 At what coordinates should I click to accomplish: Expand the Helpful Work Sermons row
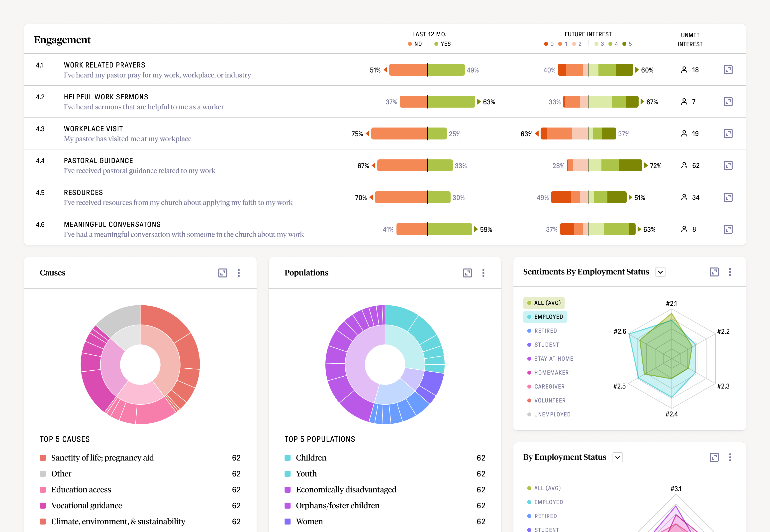728,102
